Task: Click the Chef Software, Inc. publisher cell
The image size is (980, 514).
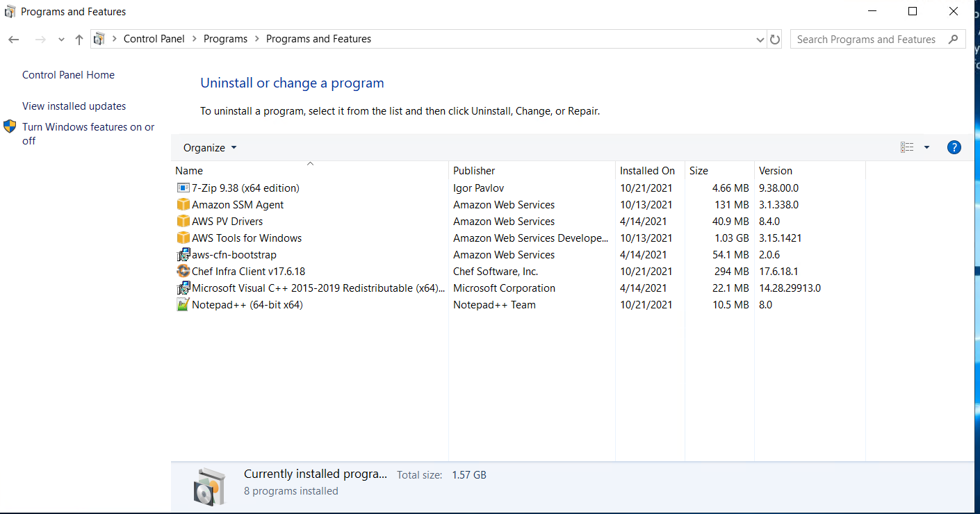Action: 496,272
